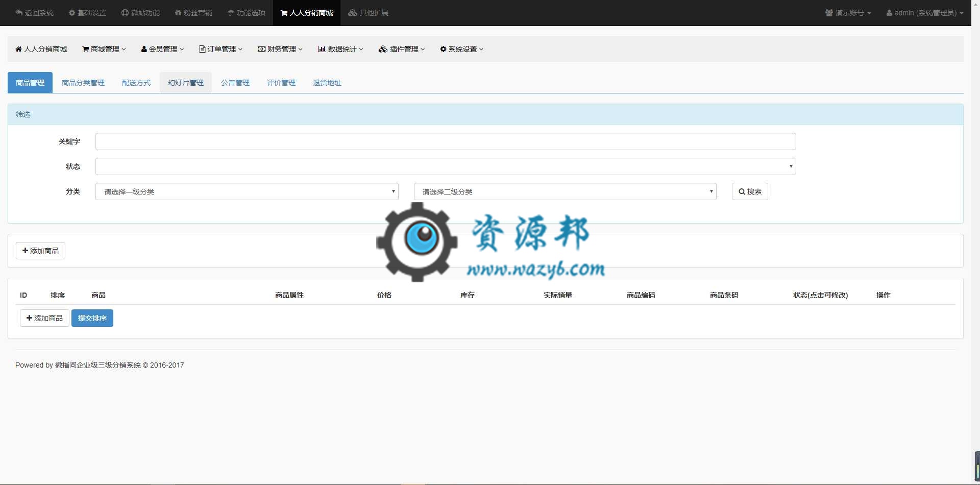980x485 pixels.
Task: Click 添加商品 button next to 提交排序
Action: (x=44, y=318)
